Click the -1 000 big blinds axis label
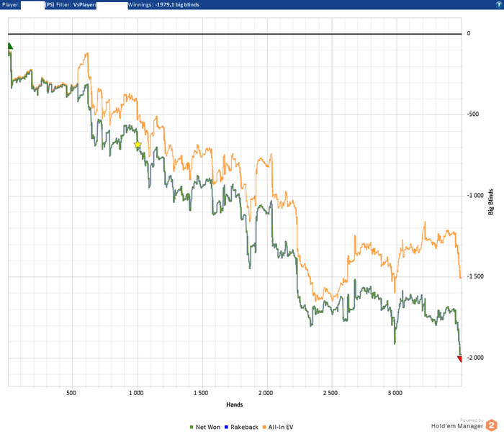 [475, 196]
